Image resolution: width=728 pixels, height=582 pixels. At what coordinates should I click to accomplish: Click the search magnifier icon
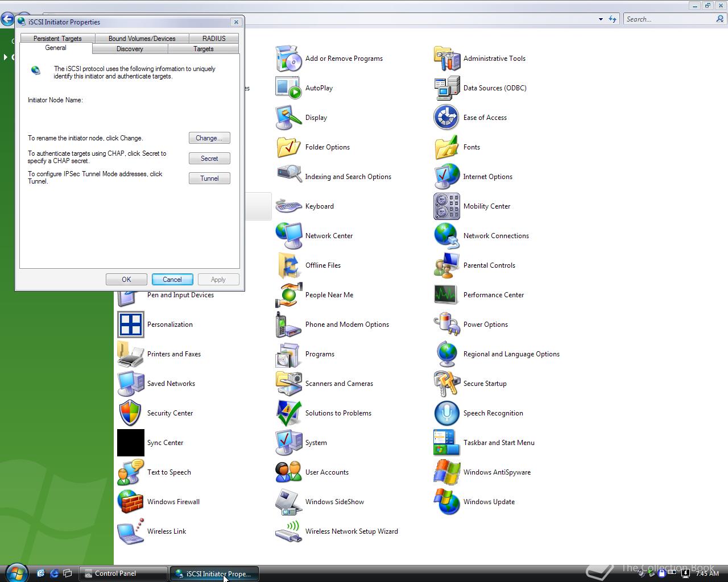(721, 19)
